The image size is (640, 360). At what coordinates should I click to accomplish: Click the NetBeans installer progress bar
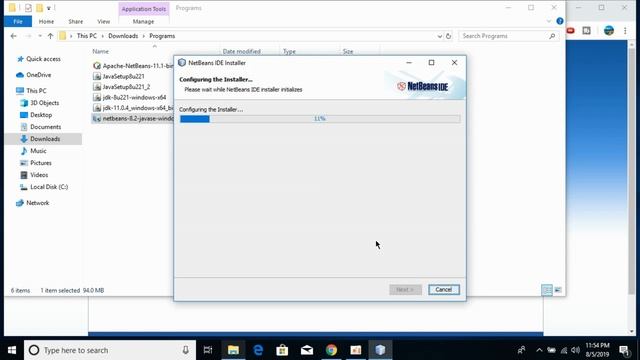point(320,119)
